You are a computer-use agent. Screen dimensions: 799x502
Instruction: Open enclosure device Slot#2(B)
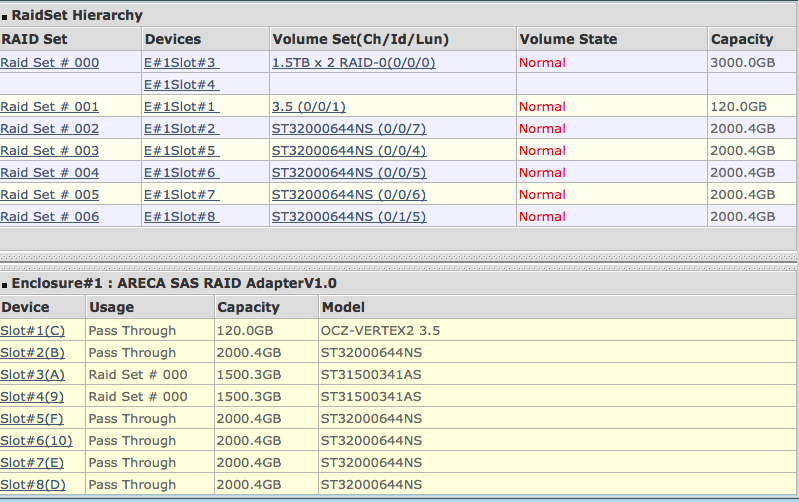coord(33,353)
